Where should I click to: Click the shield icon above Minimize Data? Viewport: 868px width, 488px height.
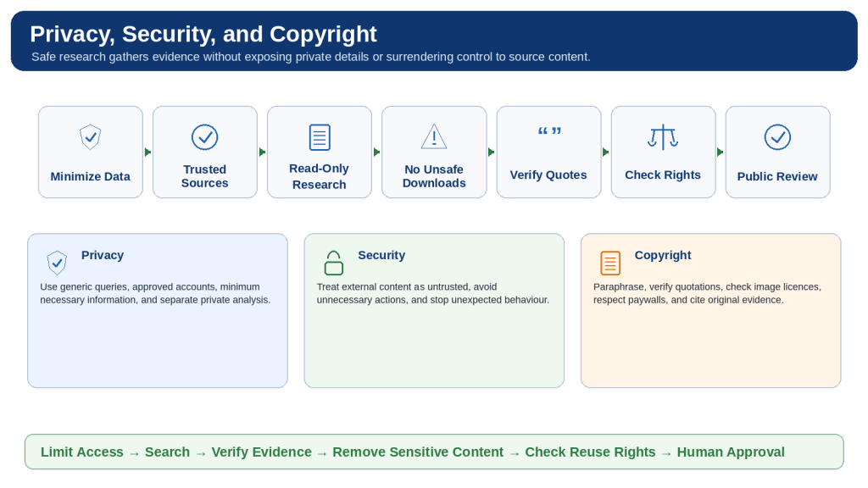90,136
